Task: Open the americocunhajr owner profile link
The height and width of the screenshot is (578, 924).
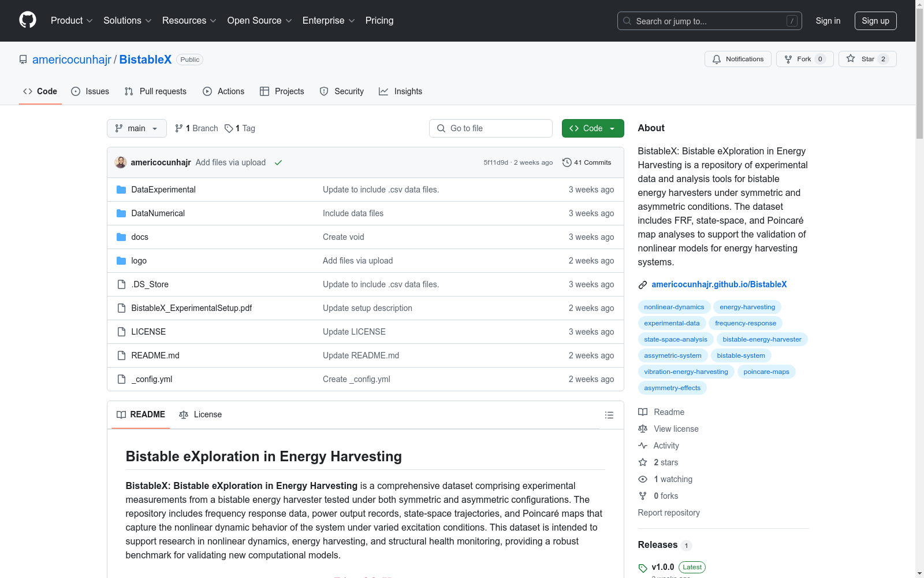Action: [72, 60]
